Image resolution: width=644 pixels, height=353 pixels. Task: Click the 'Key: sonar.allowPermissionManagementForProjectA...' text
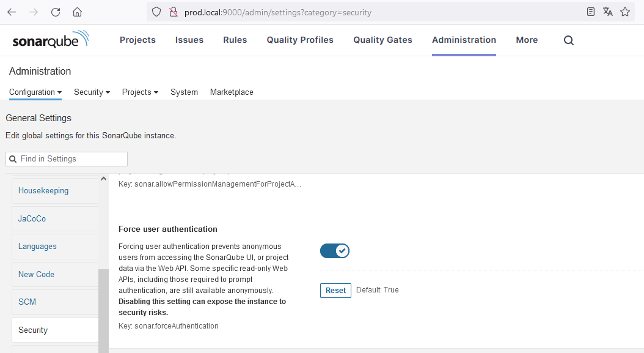pyautogui.click(x=210, y=184)
